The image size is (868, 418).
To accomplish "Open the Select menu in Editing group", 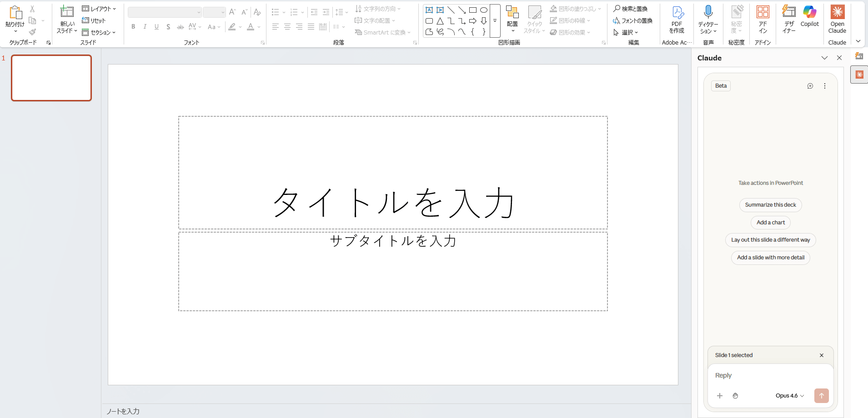I will [626, 32].
